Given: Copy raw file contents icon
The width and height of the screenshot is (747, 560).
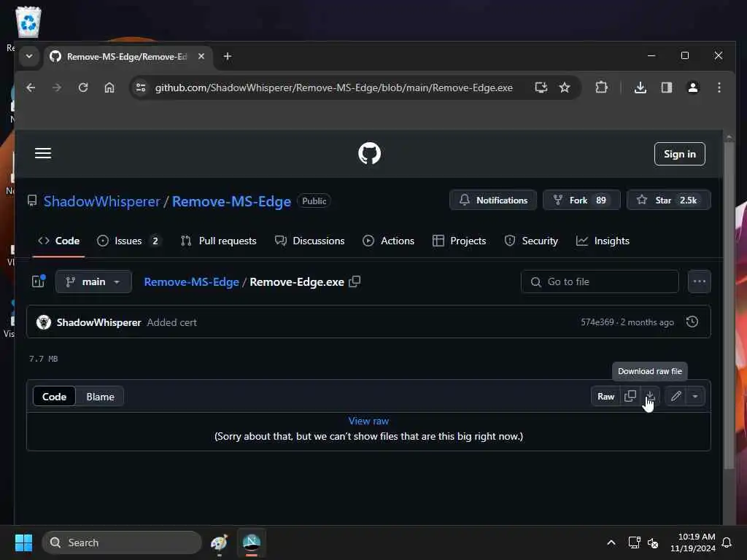Looking at the screenshot, I should pyautogui.click(x=630, y=396).
